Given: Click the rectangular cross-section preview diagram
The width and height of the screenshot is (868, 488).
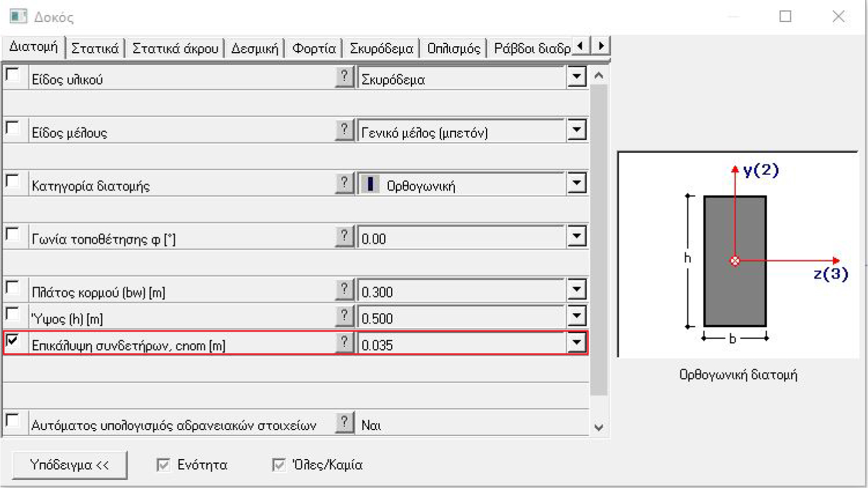Looking at the screenshot, I should pyautogui.click(x=738, y=255).
